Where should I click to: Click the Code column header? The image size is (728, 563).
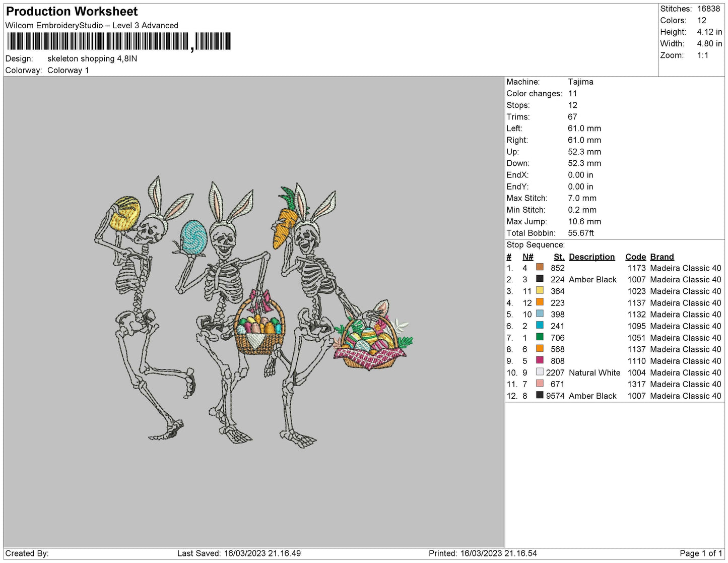tap(635, 257)
